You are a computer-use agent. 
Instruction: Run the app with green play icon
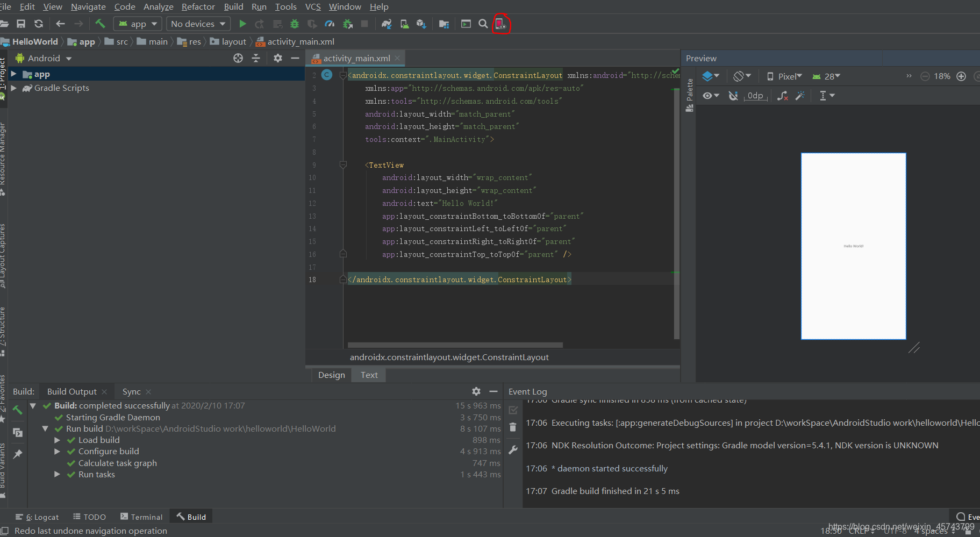[x=242, y=24]
